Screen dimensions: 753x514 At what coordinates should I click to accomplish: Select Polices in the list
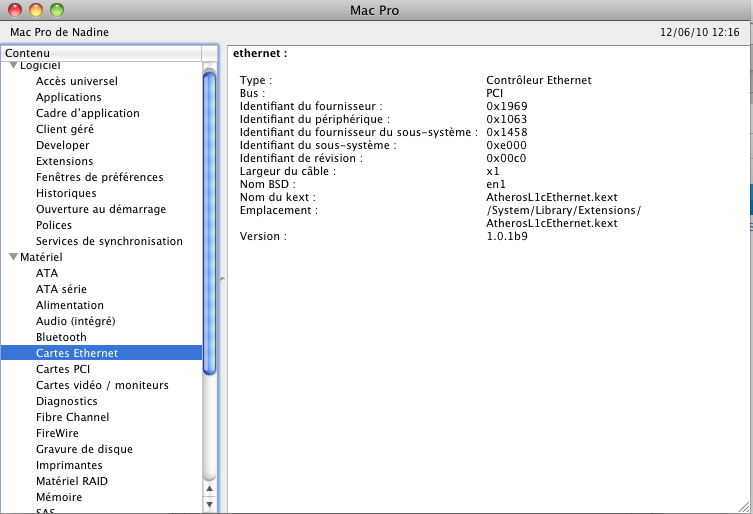(54, 225)
